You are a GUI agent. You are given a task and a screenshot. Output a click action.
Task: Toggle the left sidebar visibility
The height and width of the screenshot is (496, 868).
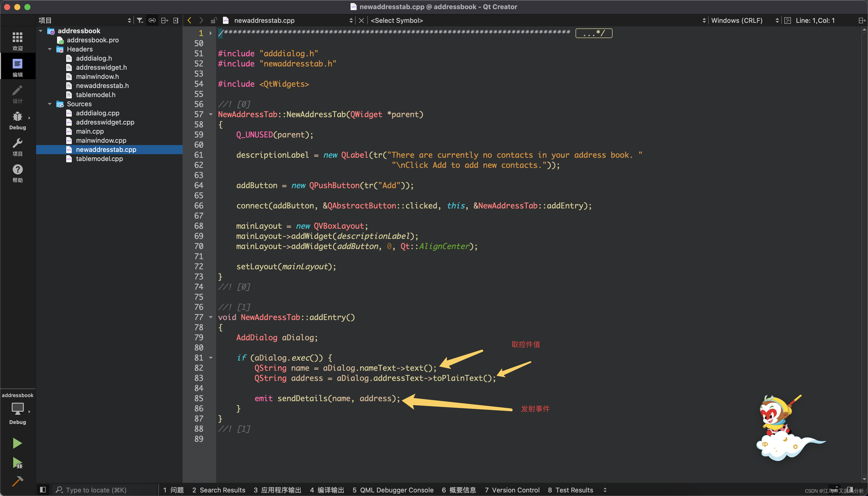43,490
